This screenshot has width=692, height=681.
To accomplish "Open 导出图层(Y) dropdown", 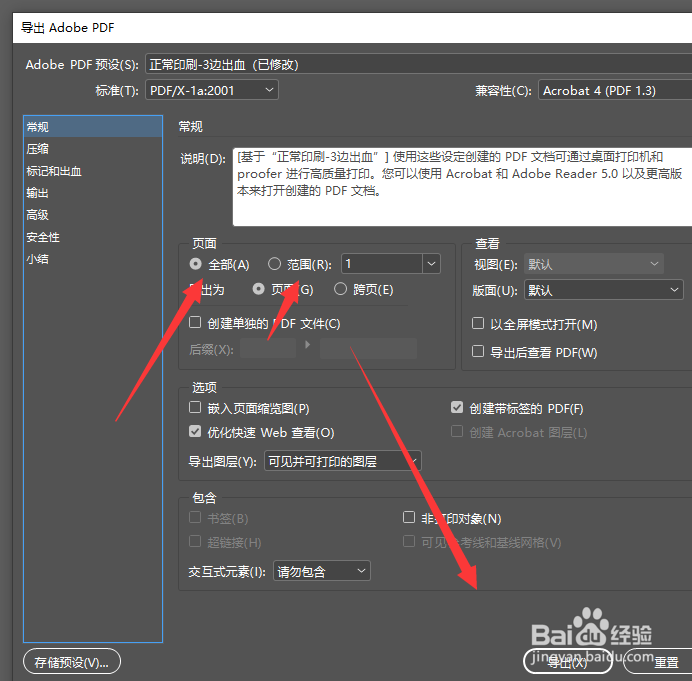I will tap(343, 461).
